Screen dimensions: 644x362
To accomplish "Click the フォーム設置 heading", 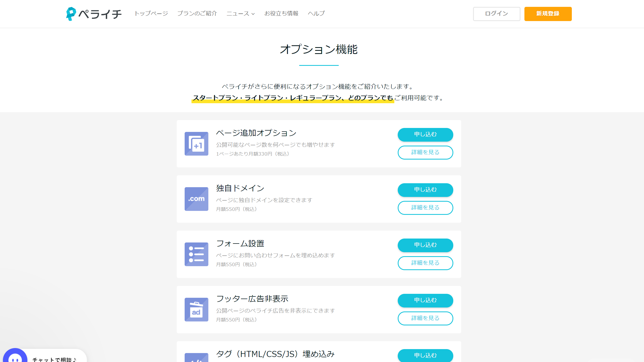I will [x=240, y=244].
